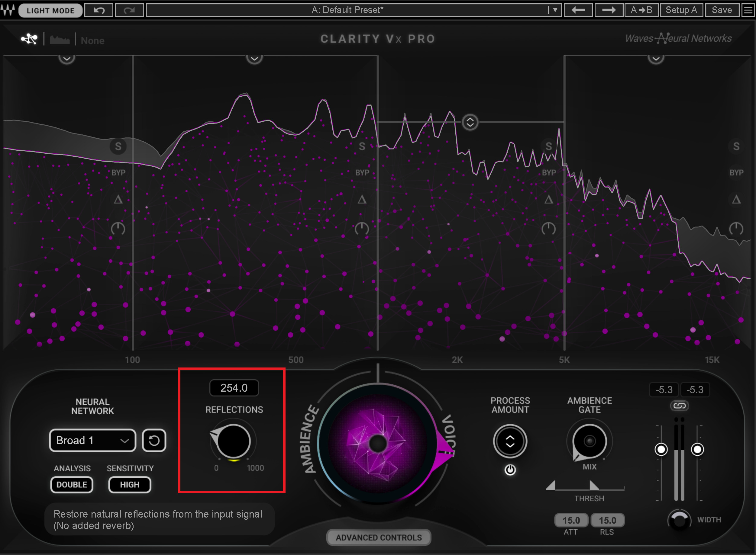Click the third band power icon
756x555 pixels.
[549, 229]
